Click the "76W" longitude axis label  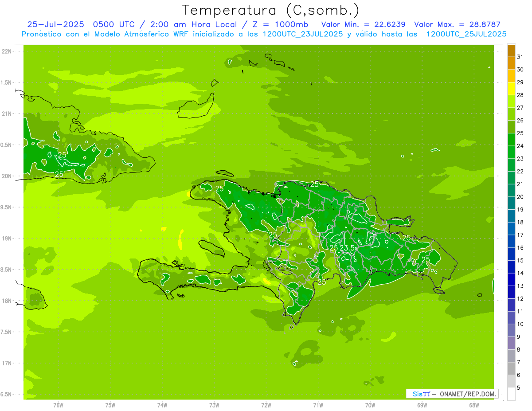(x=58, y=405)
